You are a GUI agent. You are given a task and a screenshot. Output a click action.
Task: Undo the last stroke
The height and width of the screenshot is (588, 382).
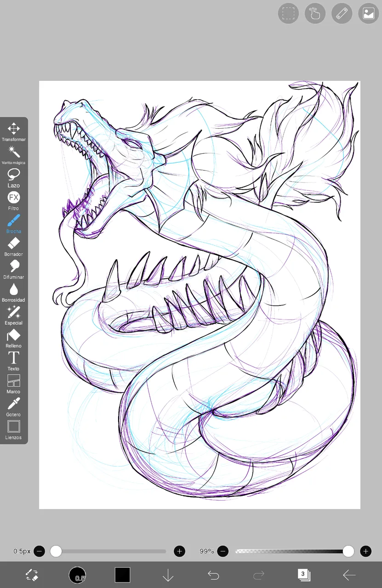[x=213, y=575]
